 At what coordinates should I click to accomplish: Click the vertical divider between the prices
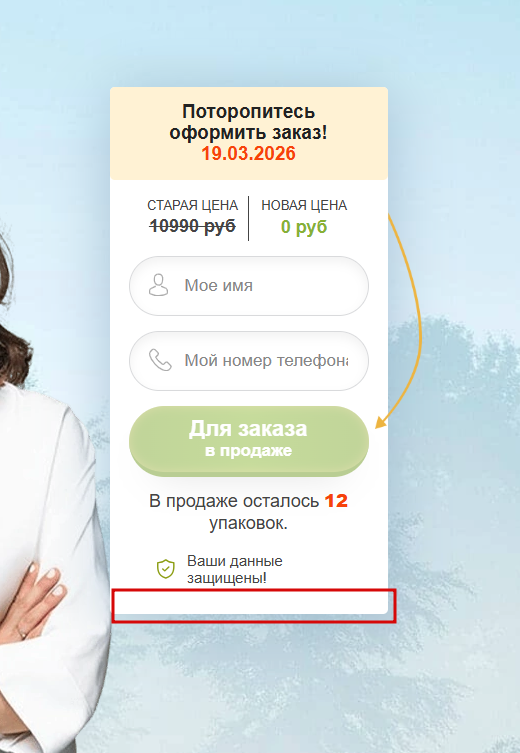pyautogui.click(x=248, y=218)
